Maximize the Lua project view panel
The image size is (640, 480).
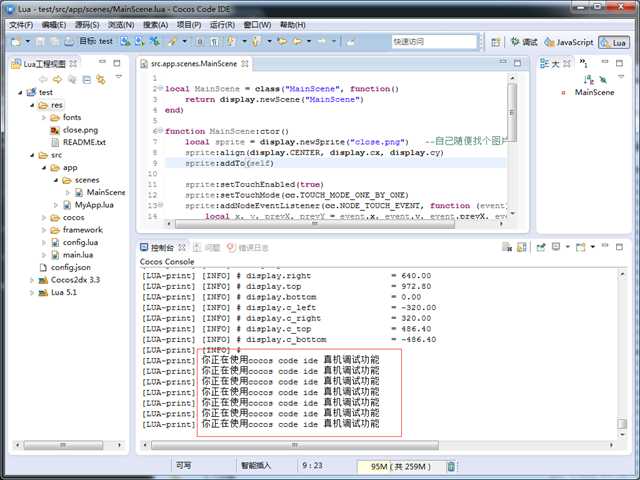pos(117,63)
